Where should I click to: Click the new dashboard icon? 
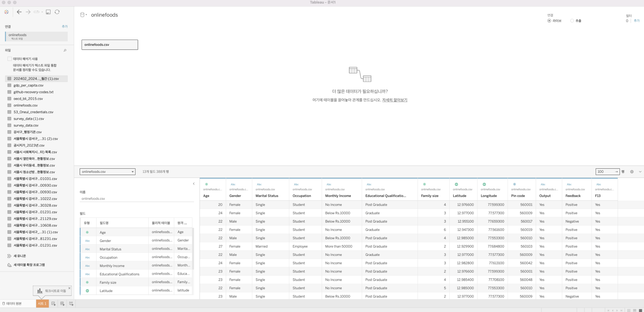click(x=62, y=304)
